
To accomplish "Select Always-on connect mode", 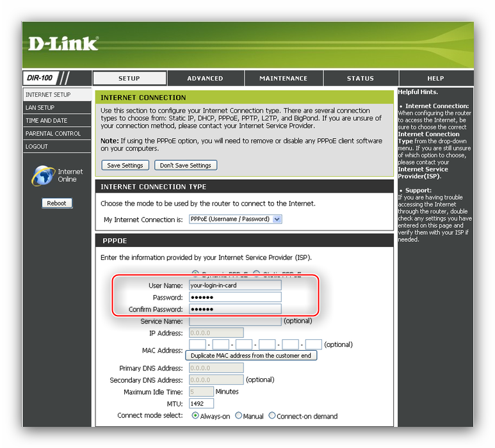I will (x=195, y=415).
